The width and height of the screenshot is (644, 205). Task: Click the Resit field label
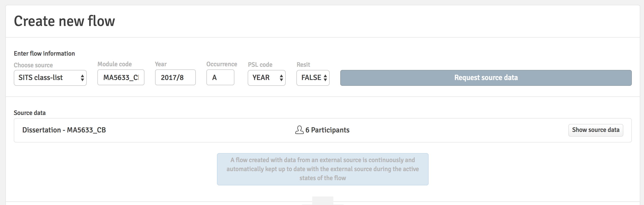(x=303, y=65)
